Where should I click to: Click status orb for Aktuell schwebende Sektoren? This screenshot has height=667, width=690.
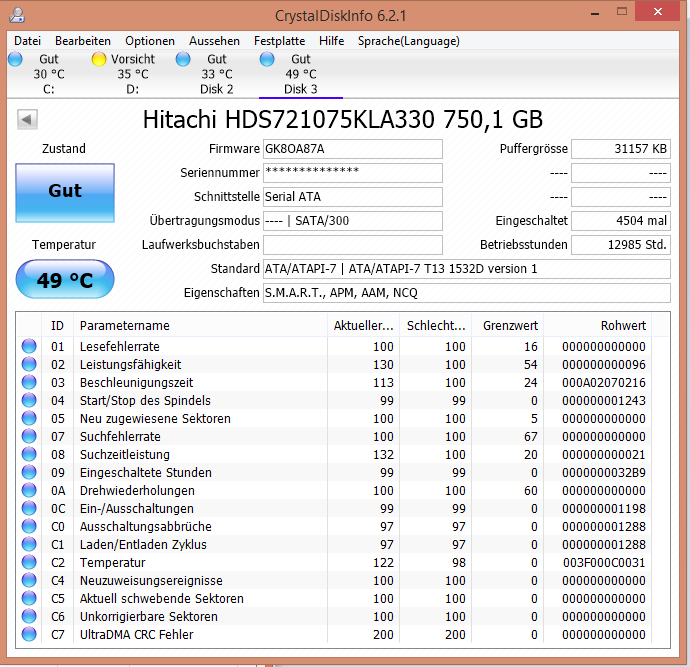(29, 598)
